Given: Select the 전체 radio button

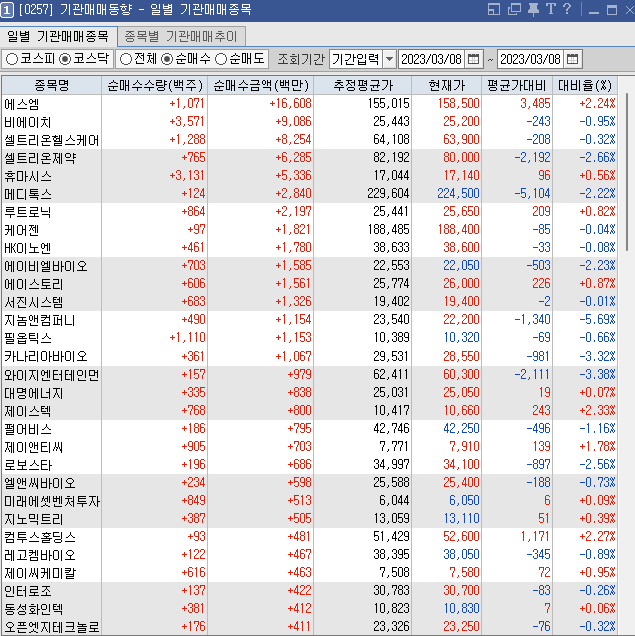Looking at the screenshot, I should [138, 59].
